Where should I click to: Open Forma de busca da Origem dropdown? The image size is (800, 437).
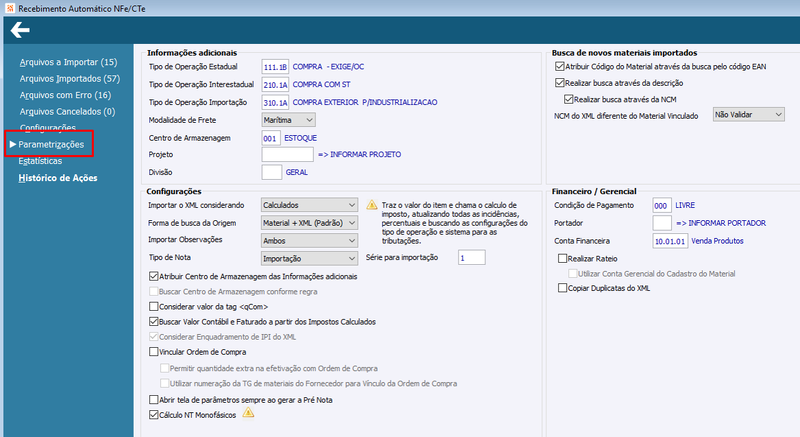tap(309, 223)
